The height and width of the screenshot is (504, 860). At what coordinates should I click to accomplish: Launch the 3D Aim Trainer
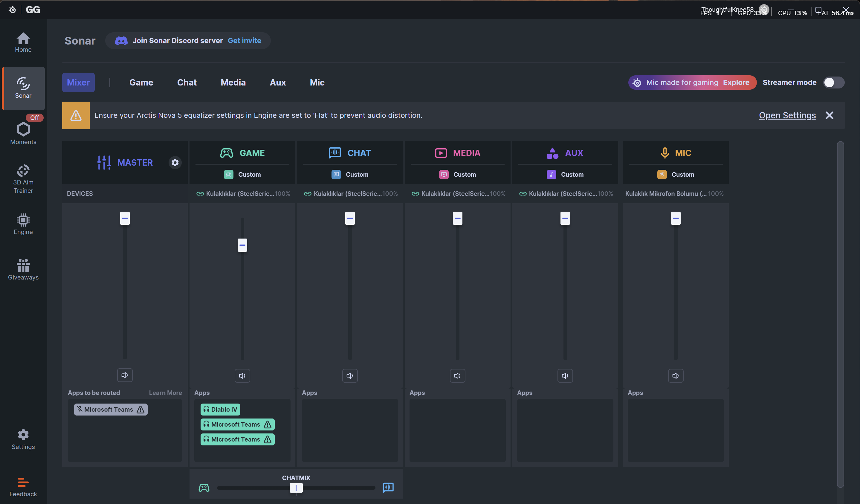(23, 179)
